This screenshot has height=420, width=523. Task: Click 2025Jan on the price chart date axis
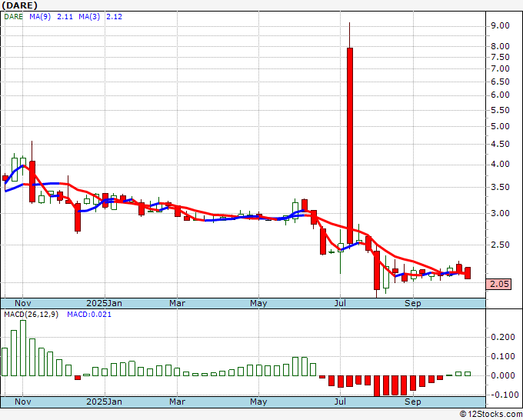104,303
